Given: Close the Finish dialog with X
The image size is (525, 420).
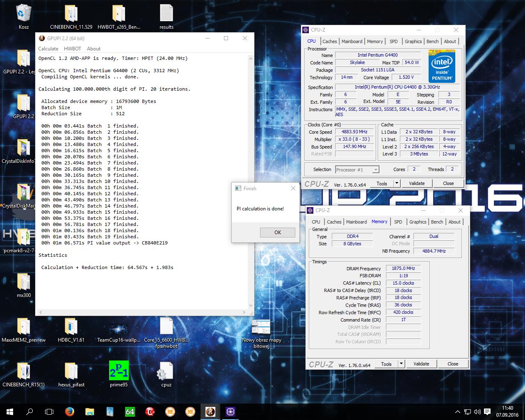Looking at the screenshot, I should point(293,188).
